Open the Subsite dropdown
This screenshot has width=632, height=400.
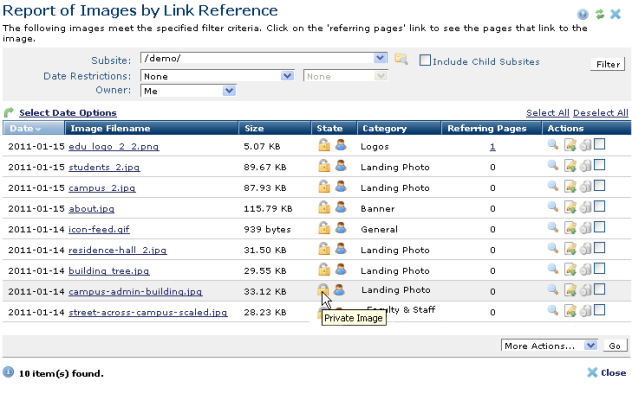click(x=380, y=59)
